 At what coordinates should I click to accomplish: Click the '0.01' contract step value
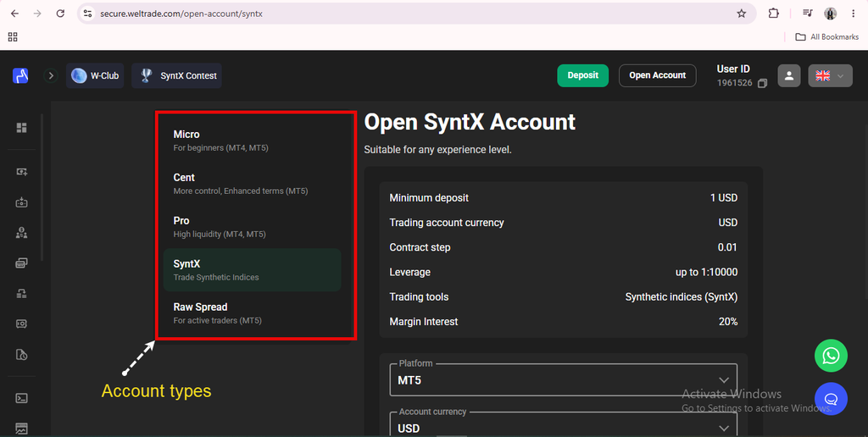(x=727, y=247)
